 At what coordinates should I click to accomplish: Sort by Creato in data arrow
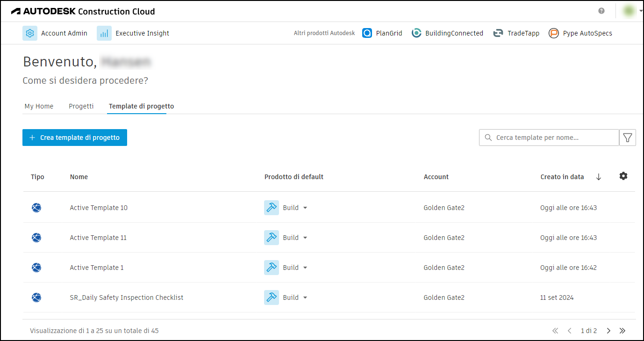click(x=599, y=177)
